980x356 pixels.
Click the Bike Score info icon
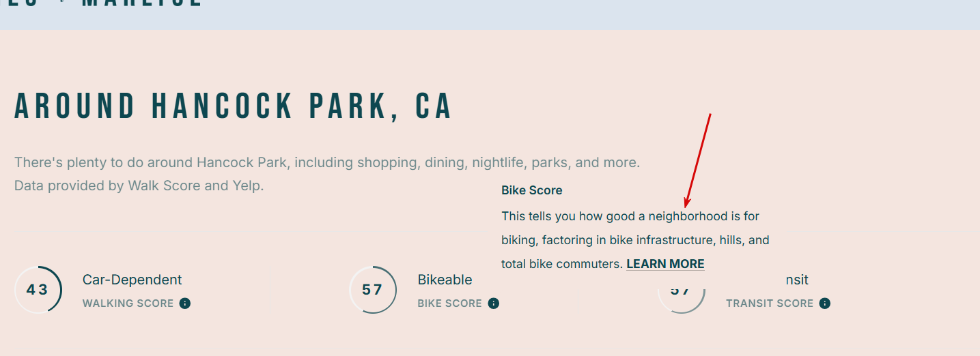[494, 303]
